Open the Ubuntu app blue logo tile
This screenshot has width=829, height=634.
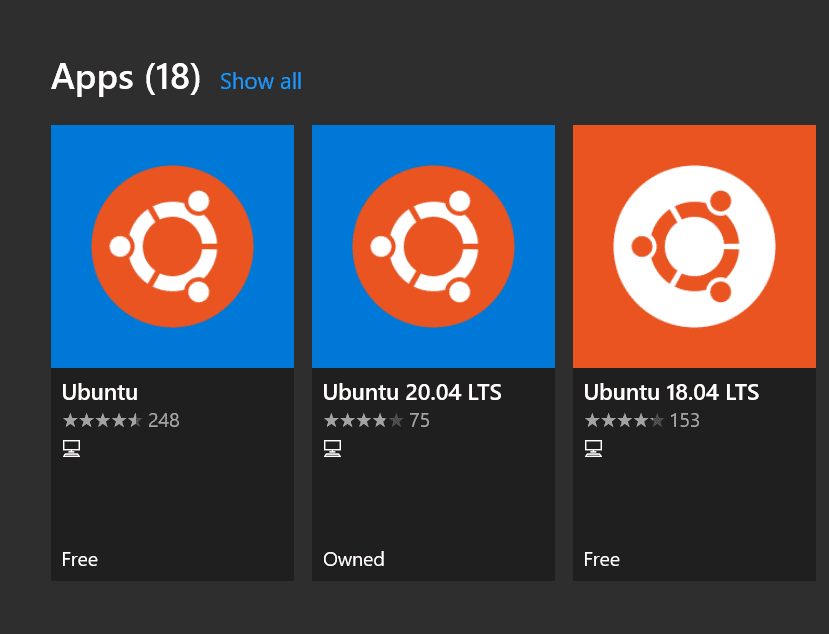click(x=172, y=246)
